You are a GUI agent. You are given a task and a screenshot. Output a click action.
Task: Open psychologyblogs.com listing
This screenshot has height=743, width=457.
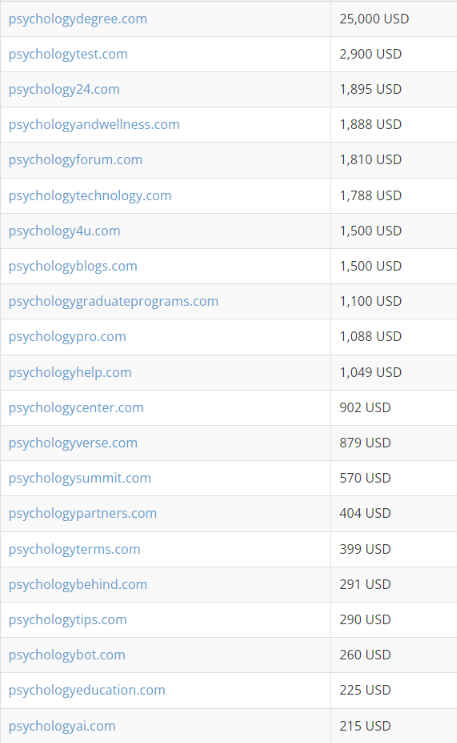(x=73, y=266)
